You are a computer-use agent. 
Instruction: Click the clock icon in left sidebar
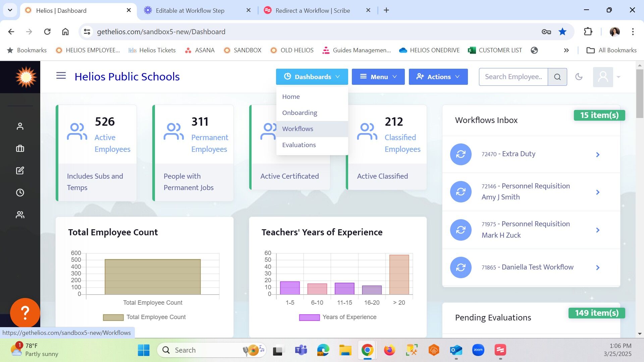pos(20,193)
